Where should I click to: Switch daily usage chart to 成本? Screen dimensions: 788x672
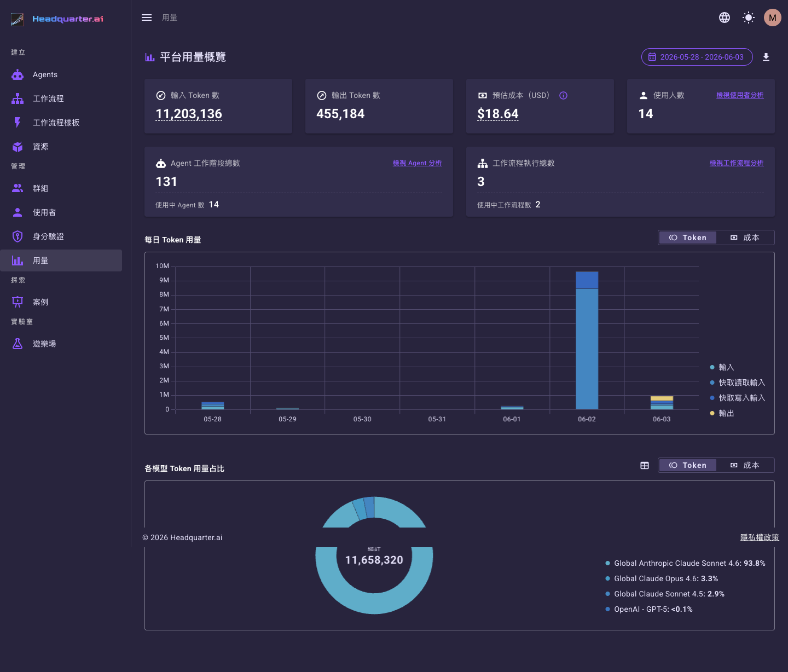[745, 237]
